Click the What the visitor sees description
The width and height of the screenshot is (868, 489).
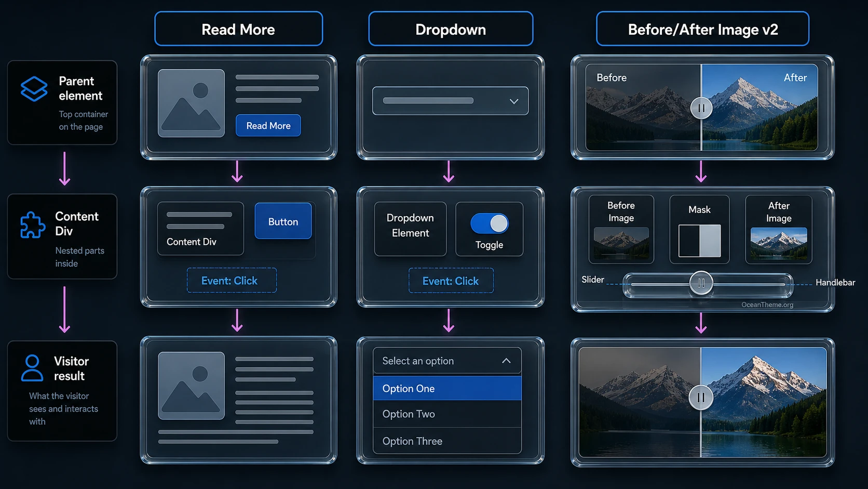click(x=63, y=408)
